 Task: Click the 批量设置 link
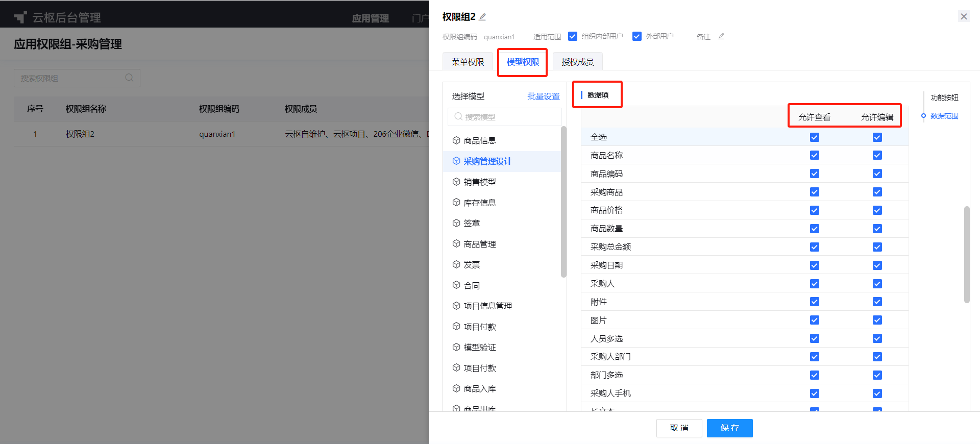544,96
